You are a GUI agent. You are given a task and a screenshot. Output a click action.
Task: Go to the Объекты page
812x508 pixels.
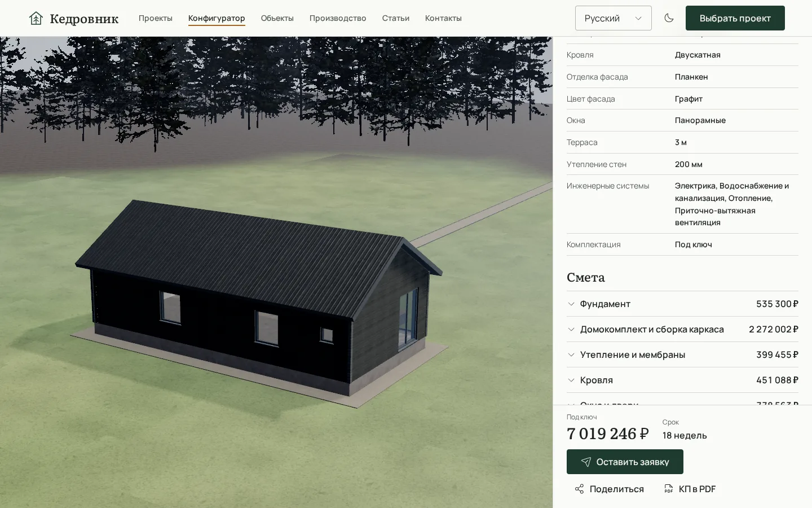277,18
